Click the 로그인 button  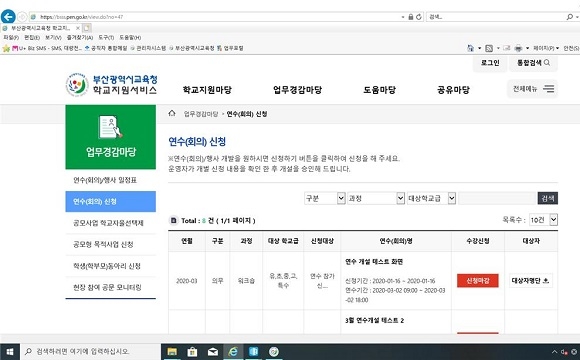tap(490, 63)
